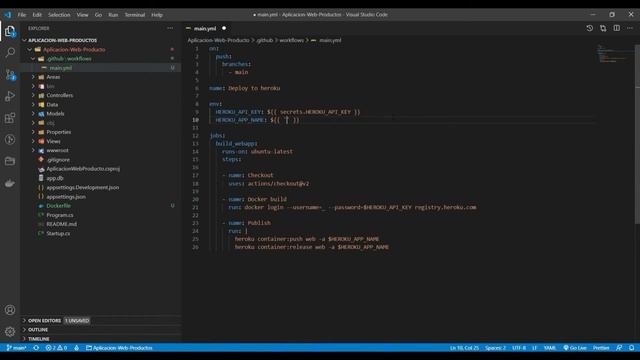Click the Aplicacion-Web-Productos folder status item
Image resolution: width=640 pixels, height=360 pixels.
[x=119, y=348]
